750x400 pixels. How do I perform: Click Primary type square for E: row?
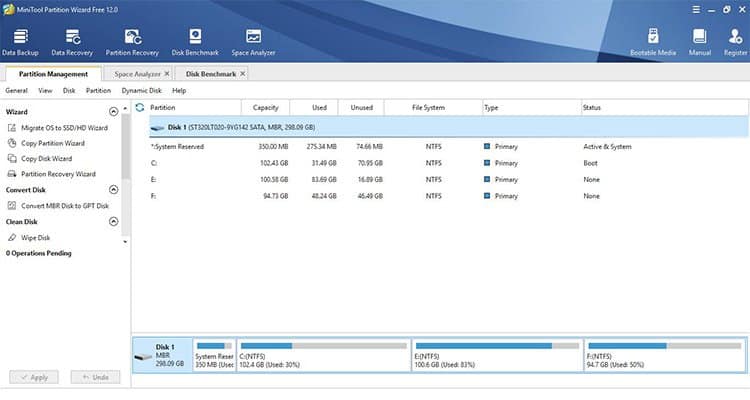pyautogui.click(x=487, y=179)
